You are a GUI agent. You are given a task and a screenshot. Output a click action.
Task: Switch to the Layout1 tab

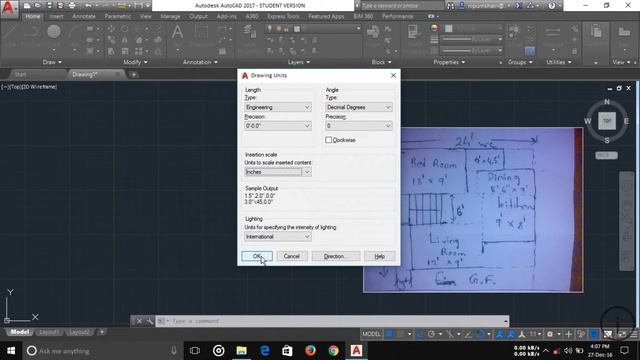49,332
